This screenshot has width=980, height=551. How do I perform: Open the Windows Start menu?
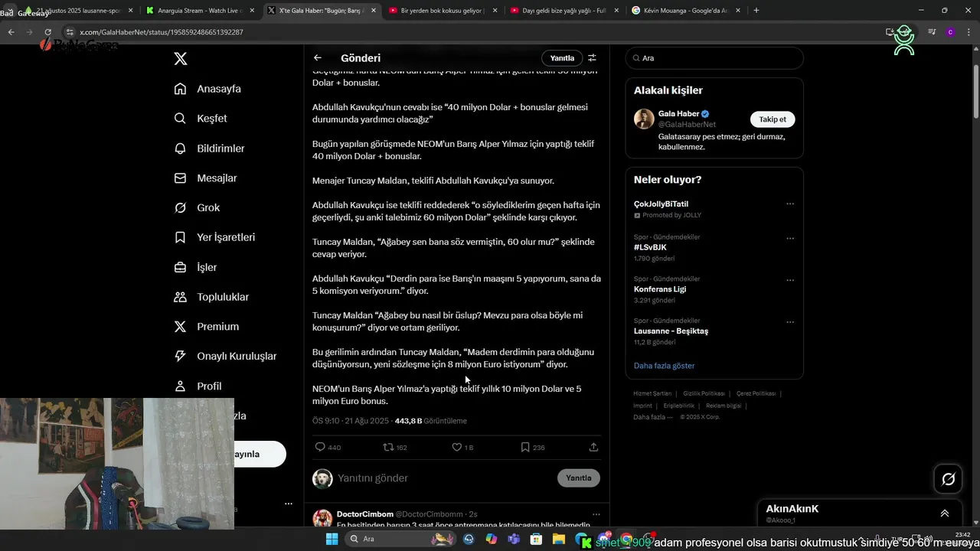click(332, 539)
